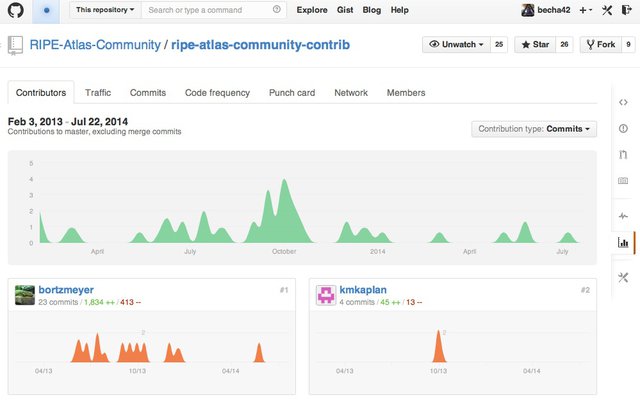The image size is (640, 402).
Task: Open Pull requests sidebar icon
Action: 623,154
